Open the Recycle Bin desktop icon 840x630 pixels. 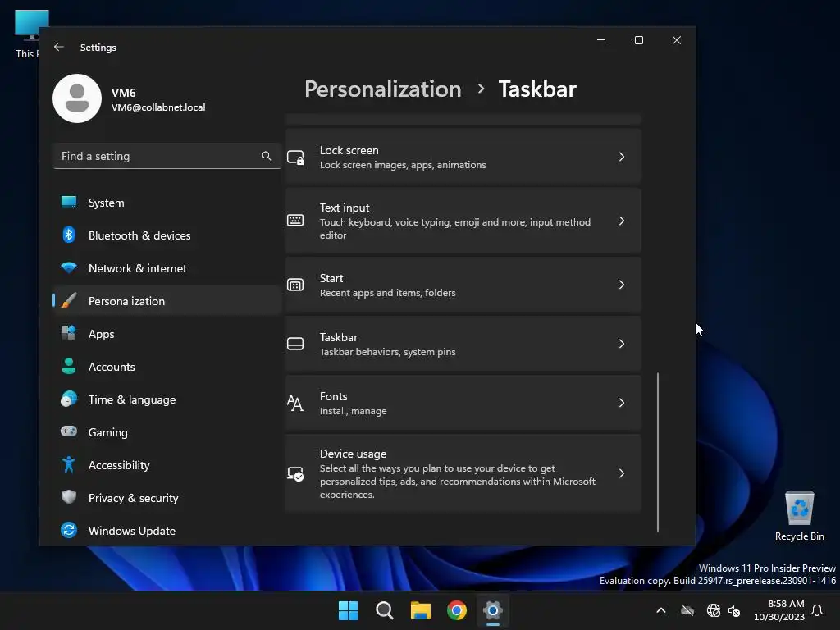click(x=799, y=517)
